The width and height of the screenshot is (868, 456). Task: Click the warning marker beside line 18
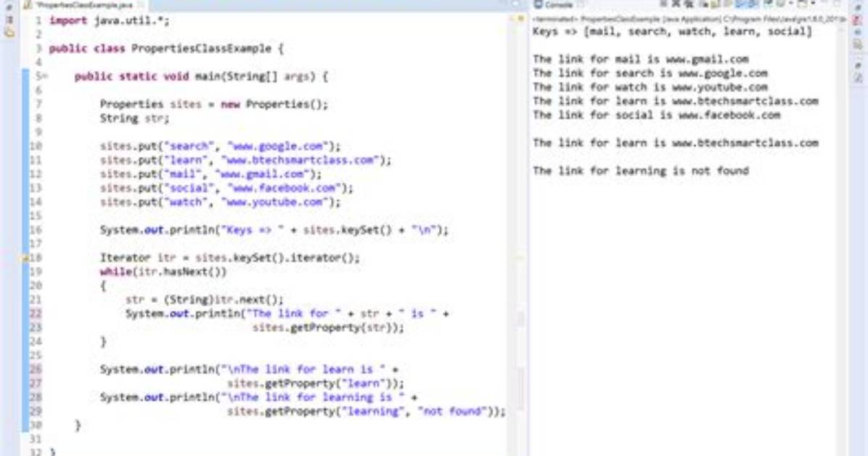(x=25, y=258)
